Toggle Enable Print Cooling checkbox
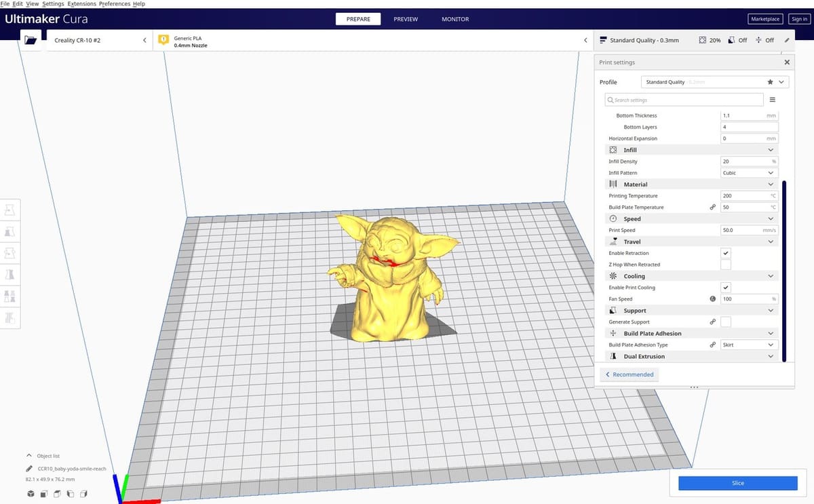This screenshot has height=504, width=814. (x=726, y=288)
